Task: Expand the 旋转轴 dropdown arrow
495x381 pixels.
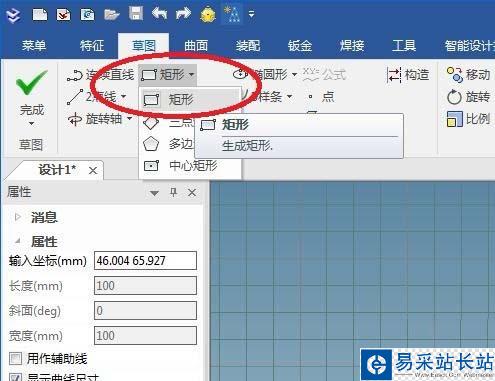Action: pyautogui.click(x=130, y=119)
